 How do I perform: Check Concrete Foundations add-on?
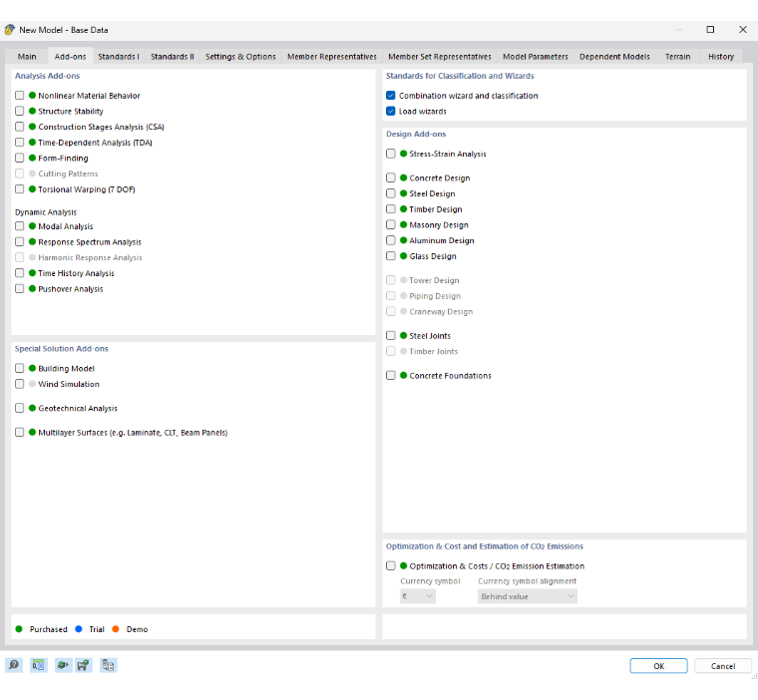pos(391,375)
